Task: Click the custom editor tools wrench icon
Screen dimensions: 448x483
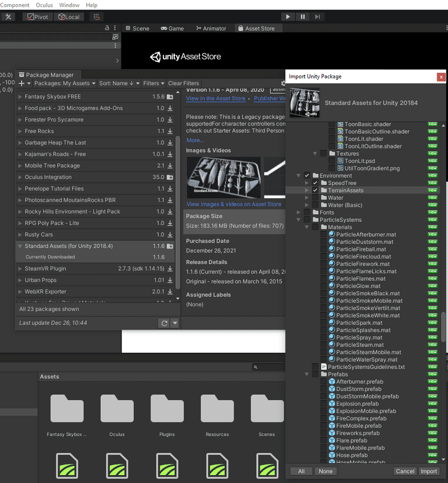Action: [8, 17]
